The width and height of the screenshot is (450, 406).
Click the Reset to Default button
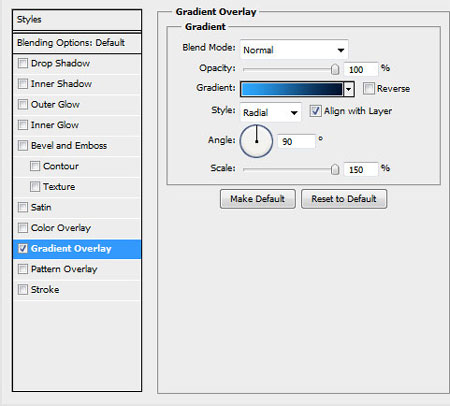coord(344,199)
